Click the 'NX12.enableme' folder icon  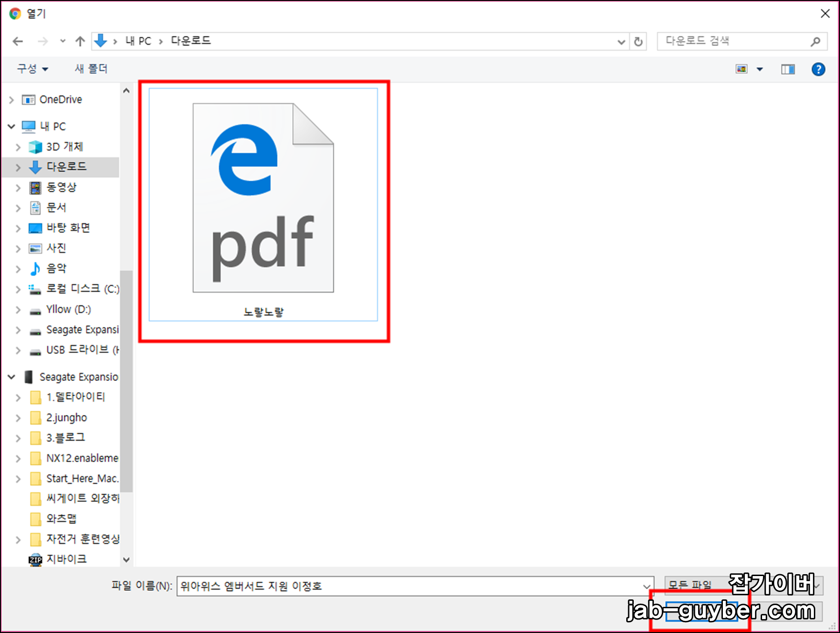coord(35,458)
